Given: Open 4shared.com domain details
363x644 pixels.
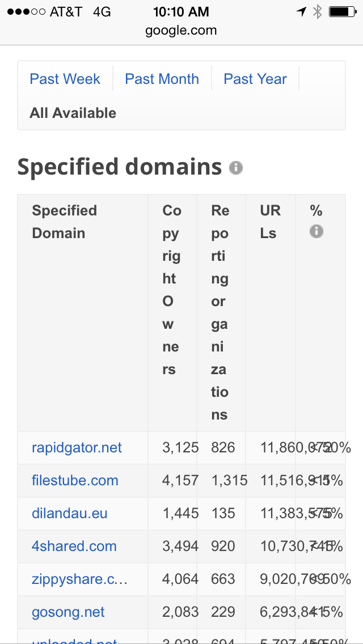Looking at the screenshot, I should click(74, 546).
